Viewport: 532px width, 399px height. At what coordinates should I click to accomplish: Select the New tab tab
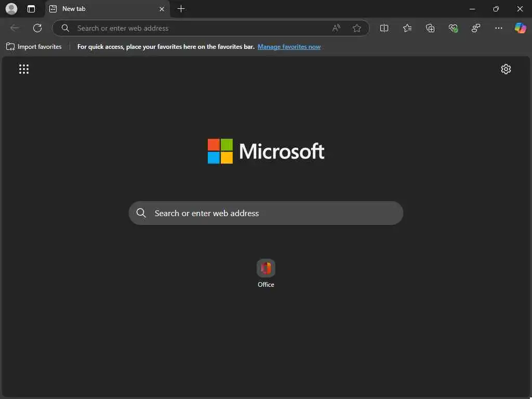108,9
